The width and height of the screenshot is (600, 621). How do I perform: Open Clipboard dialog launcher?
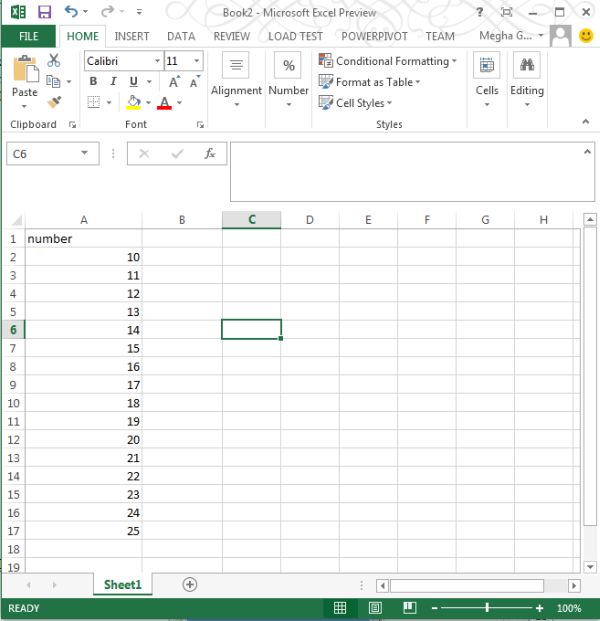[x=72, y=125]
